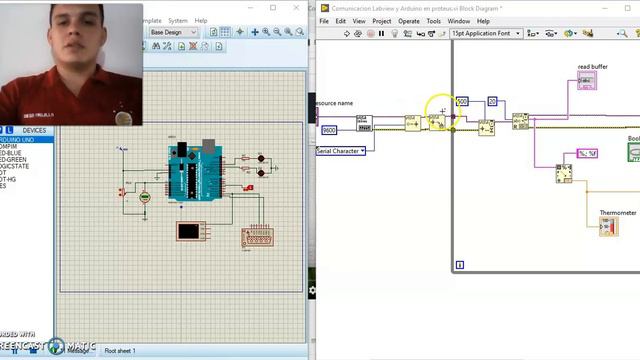640x360 pixels.
Task: Click the Property Assignment Tool icon in Proteus
Action: pos(167,47)
